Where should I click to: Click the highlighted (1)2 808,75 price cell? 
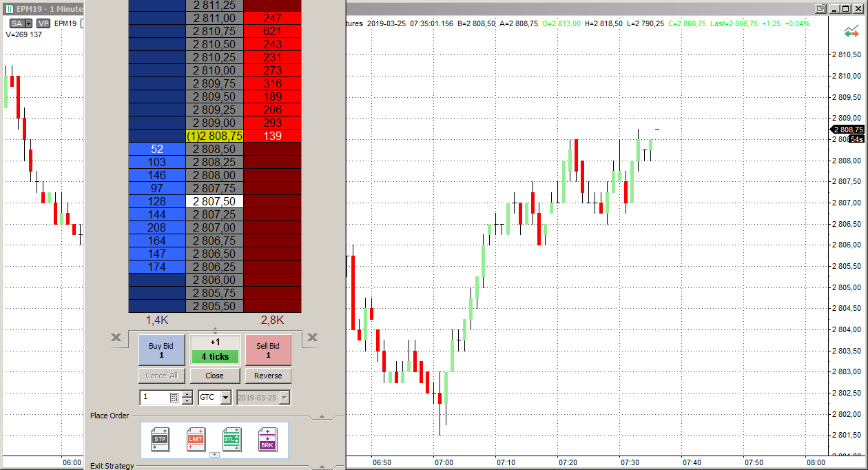point(215,136)
